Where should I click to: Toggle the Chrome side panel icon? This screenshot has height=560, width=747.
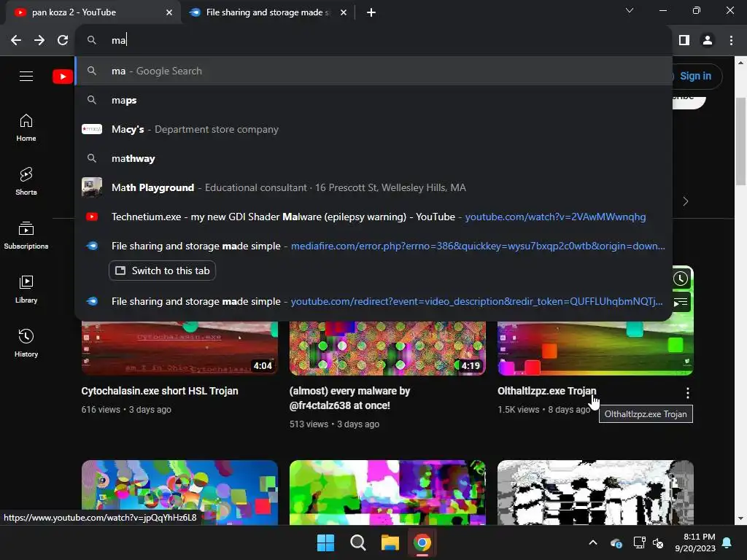pyautogui.click(x=684, y=41)
